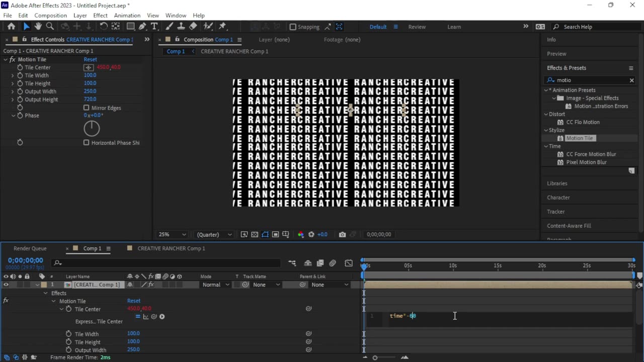This screenshot has height=362, width=644.
Task: Open the Window menu
Action: click(176, 16)
